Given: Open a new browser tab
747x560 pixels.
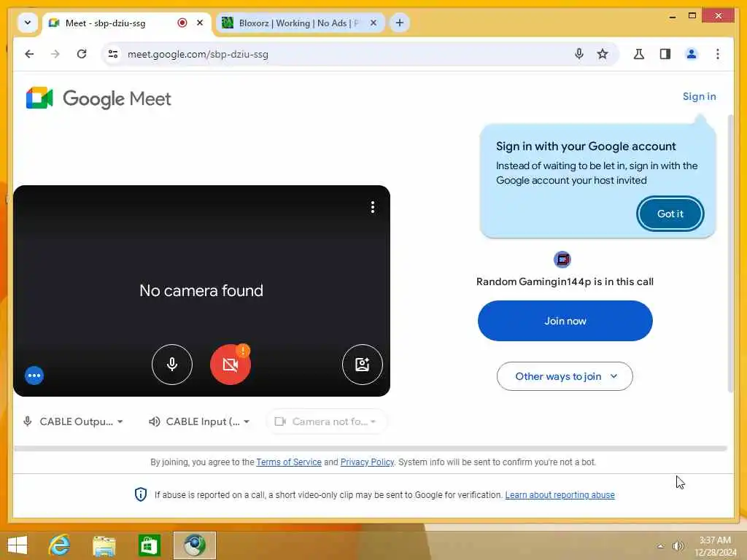Looking at the screenshot, I should point(399,23).
